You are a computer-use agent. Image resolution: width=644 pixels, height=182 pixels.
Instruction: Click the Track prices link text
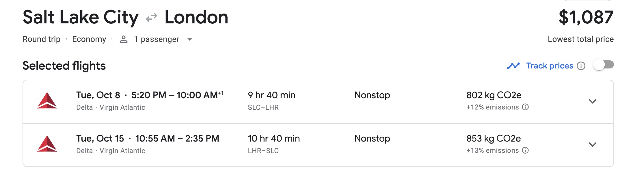coord(550,66)
